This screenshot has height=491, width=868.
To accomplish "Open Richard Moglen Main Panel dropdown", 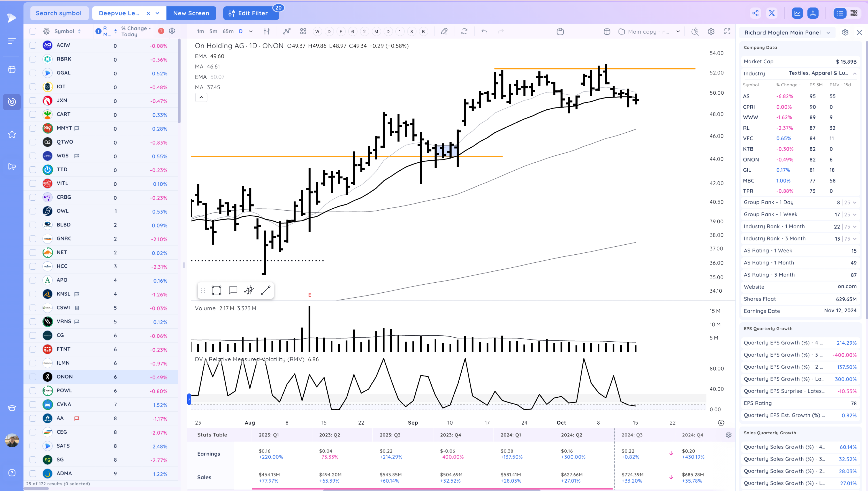I will [828, 33].
